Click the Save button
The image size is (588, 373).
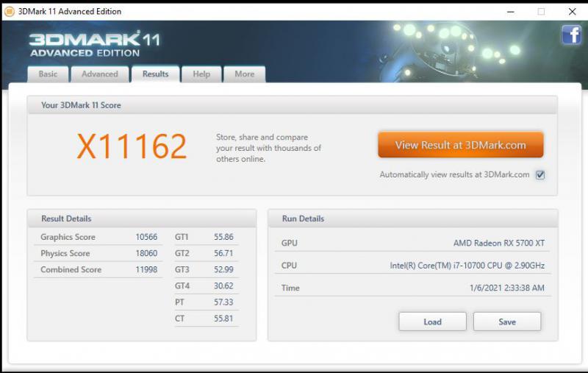tap(507, 322)
